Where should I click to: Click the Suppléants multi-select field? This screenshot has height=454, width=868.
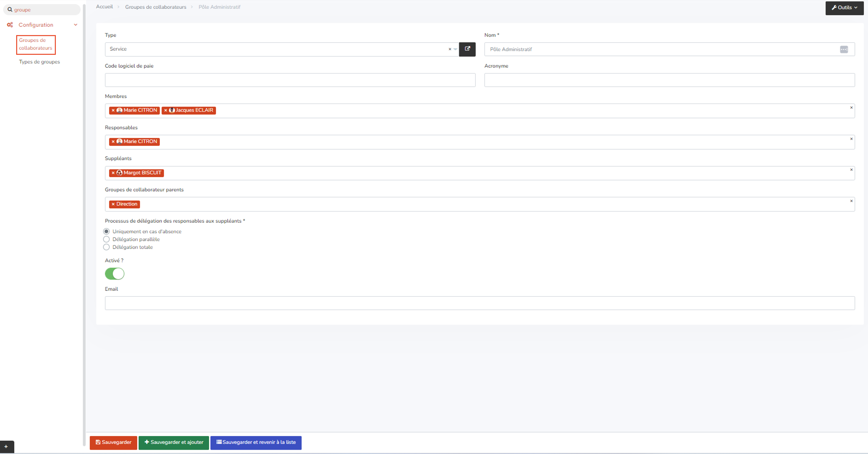tap(480, 173)
